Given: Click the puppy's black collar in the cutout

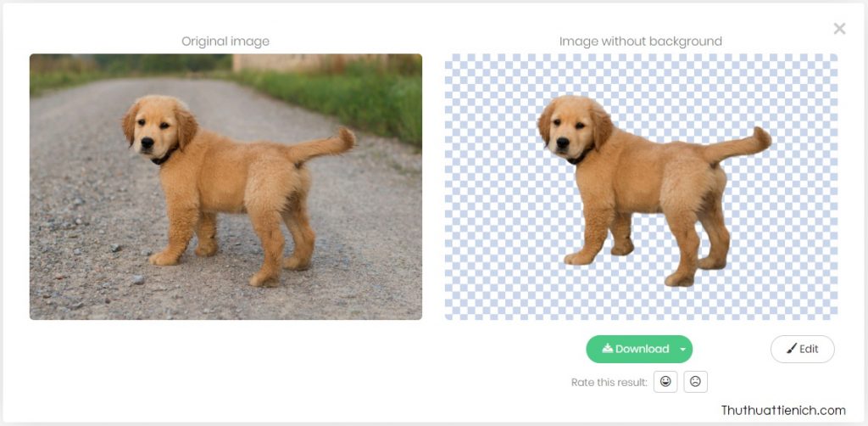Looking at the screenshot, I should click(x=581, y=158).
